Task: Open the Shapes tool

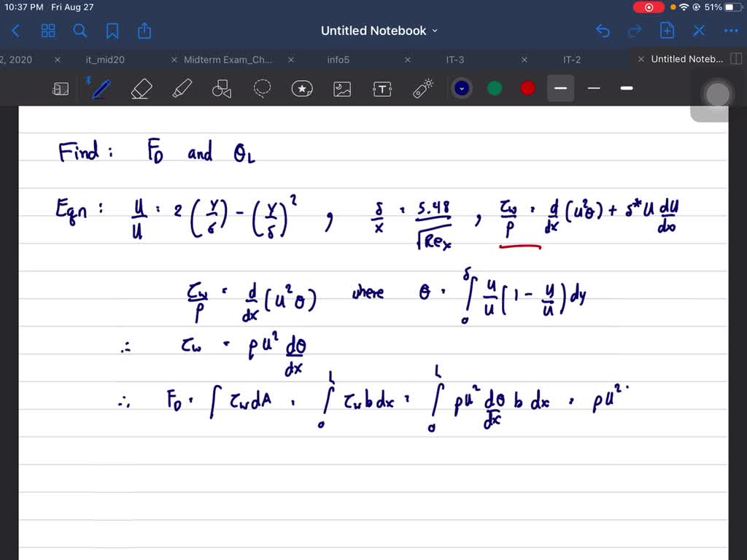Action: [222, 88]
